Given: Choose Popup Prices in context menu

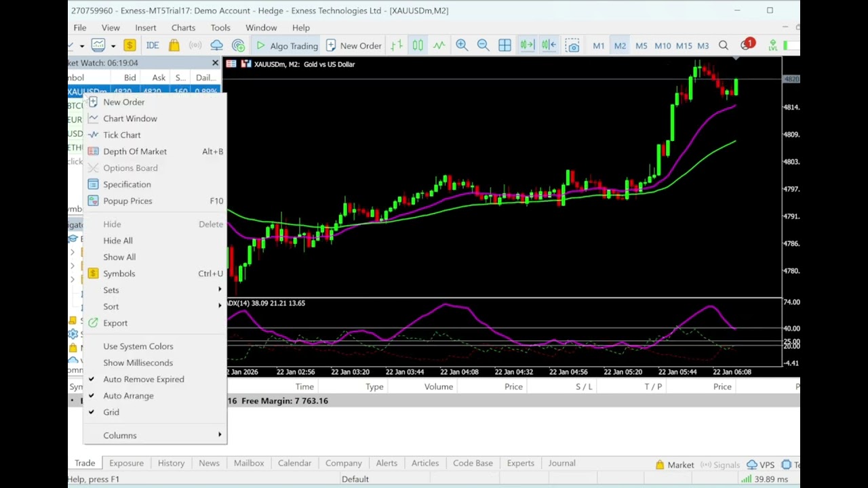Looking at the screenshot, I should pyautogui.click(x=155, y=201).
